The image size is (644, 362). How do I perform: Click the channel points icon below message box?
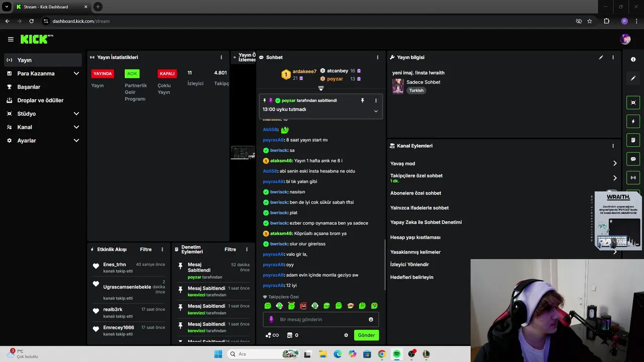(x=272, y=335)
